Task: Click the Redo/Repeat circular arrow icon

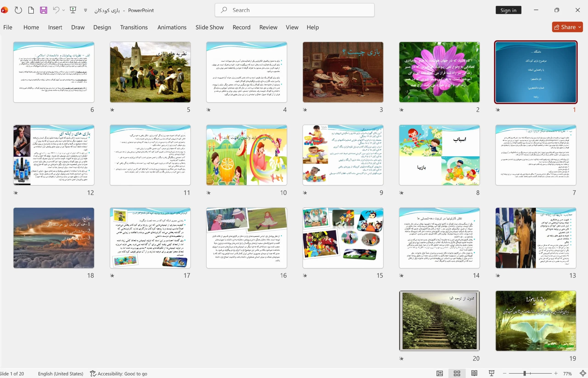Action: [18, 10]
